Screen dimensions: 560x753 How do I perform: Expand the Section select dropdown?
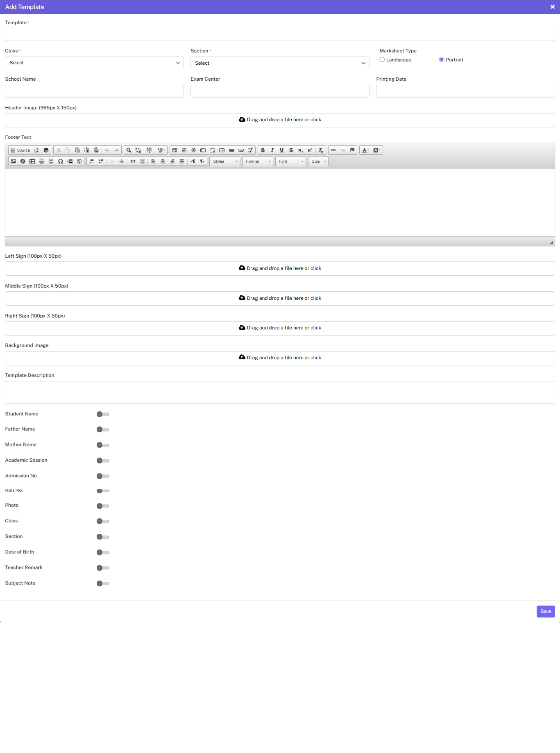coord(280,63)
